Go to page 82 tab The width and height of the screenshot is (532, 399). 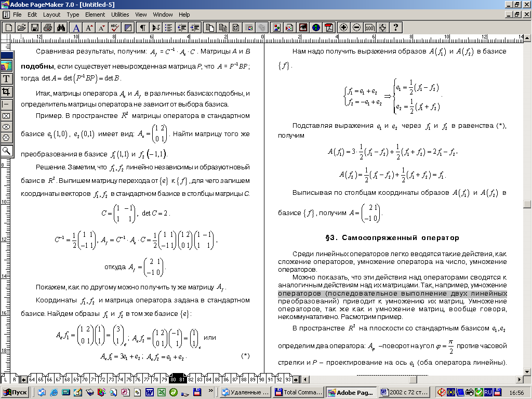(x=191, y=379)
